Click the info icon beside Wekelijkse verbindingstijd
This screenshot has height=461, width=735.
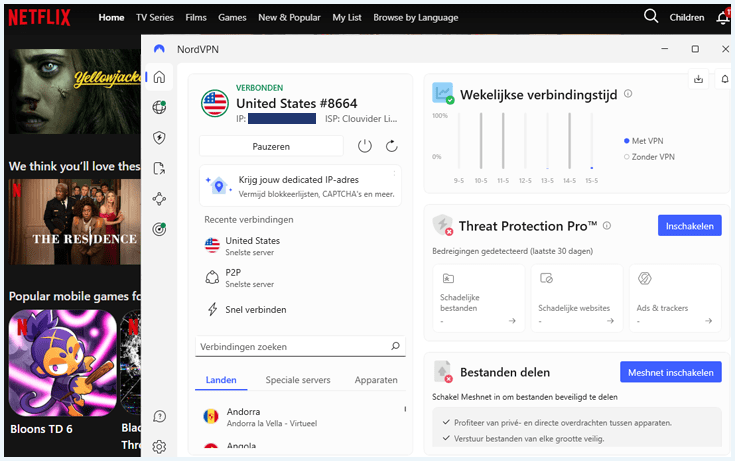628,94
